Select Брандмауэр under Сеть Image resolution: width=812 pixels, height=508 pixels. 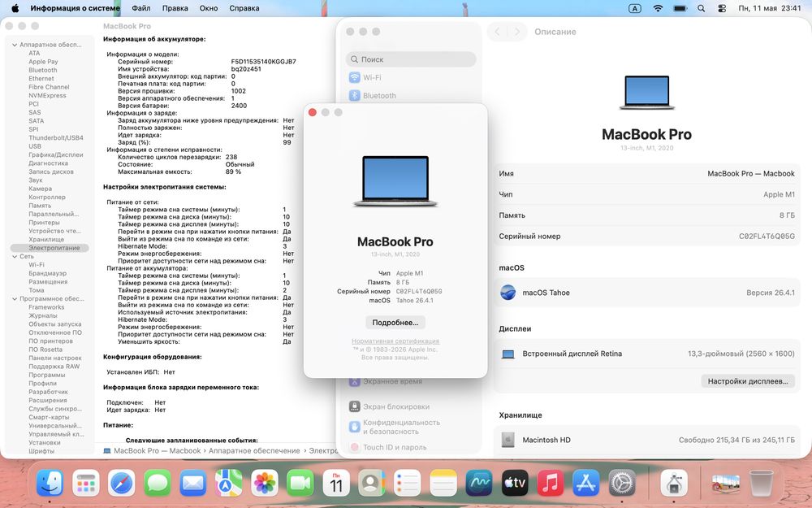[x=48, y=273]
